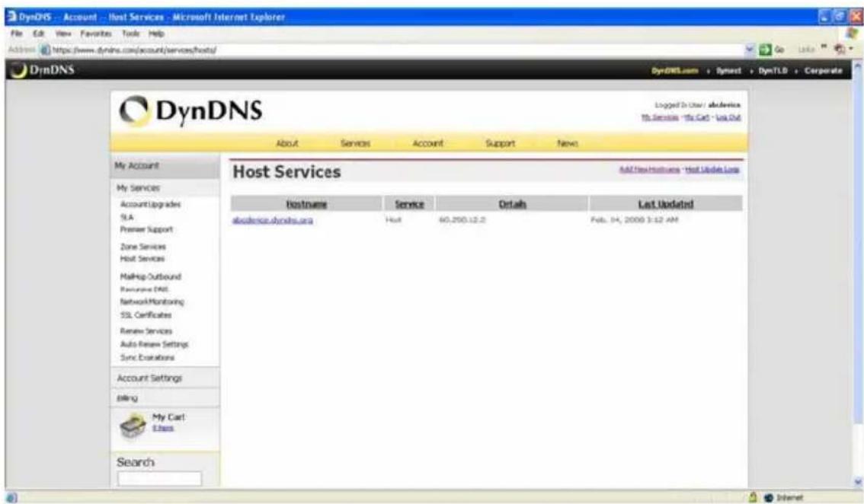Screen dimensions: 864x504
Task: Click the Add New Hostname link
Action: click(x=650, y=169)
